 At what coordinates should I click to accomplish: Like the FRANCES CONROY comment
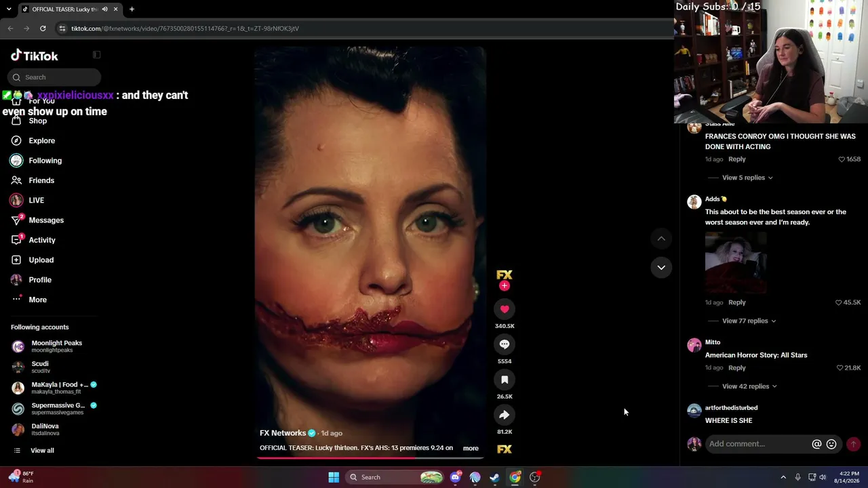842,159
